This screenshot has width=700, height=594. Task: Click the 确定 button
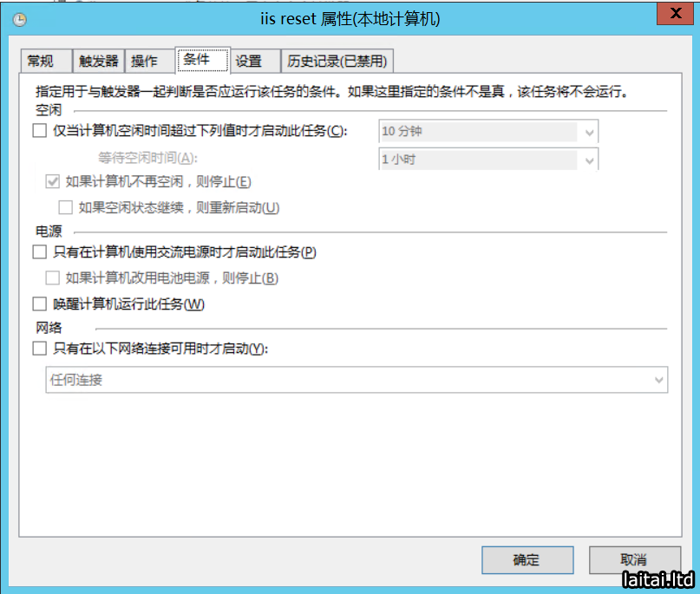(527, 559)
